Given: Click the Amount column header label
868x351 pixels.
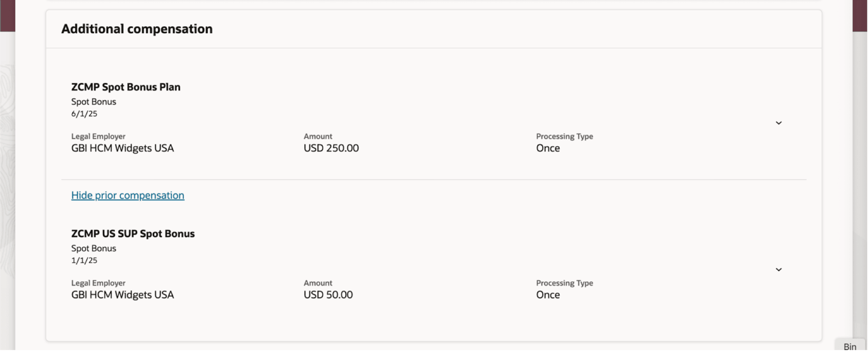Looking at the screenshot, I should (x=318, y=136).
